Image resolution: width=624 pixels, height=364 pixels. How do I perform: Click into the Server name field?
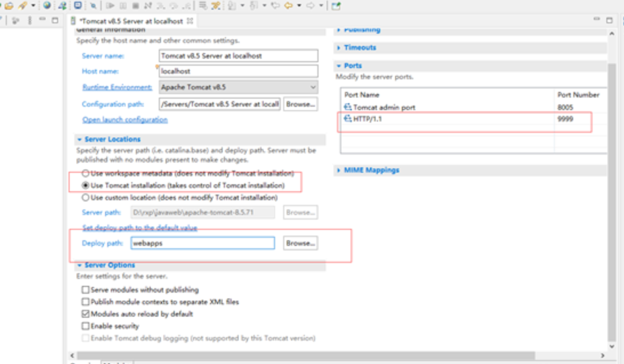[239, 56]
